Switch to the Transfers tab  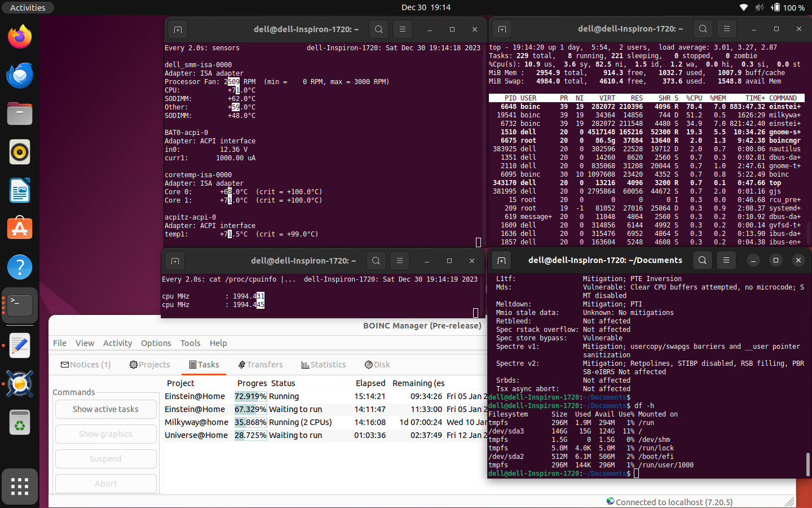pos(261,365)
